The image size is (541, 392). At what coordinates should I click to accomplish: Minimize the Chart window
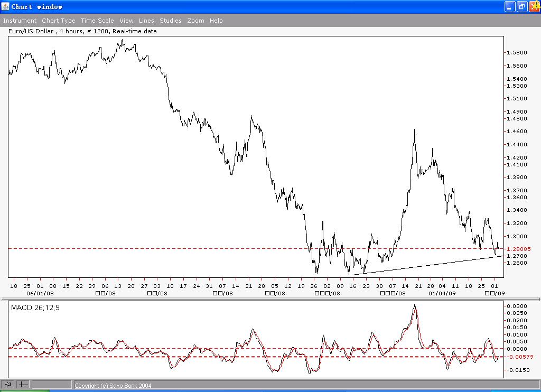click(x=510, y=6)
